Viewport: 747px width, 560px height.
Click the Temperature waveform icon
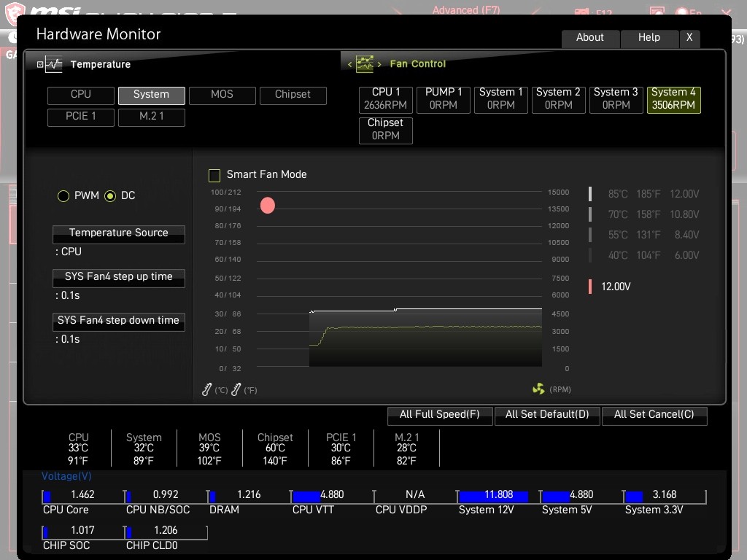54,64
